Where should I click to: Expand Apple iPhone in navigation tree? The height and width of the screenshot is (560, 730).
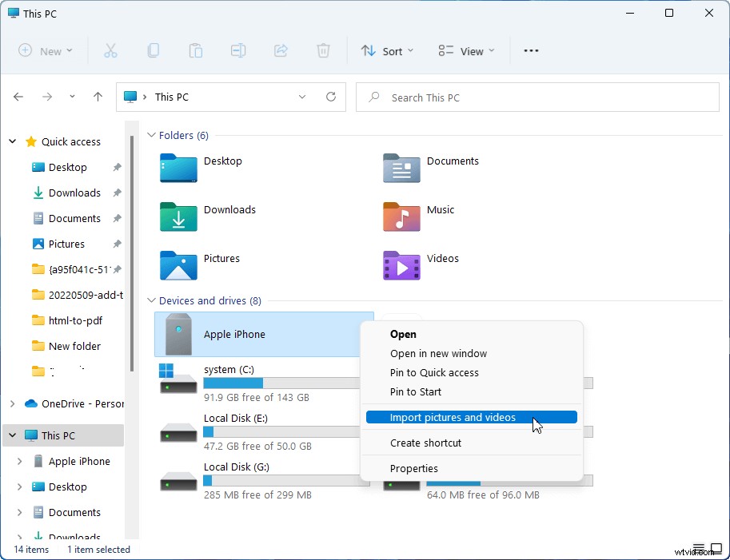coord(19,462)
